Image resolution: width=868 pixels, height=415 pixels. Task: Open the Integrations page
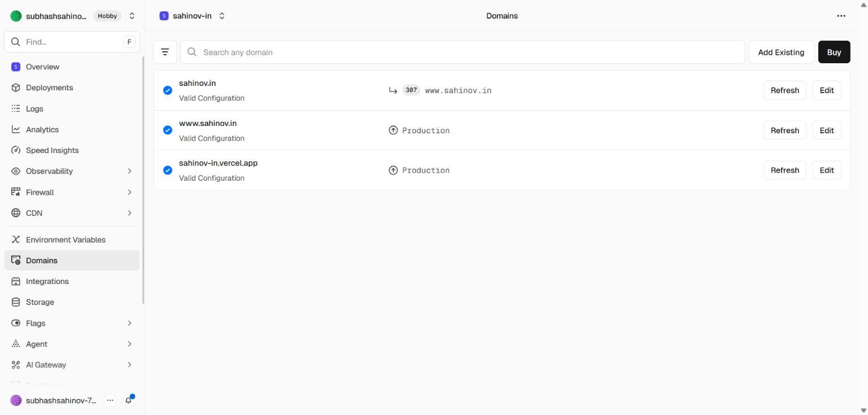72,281
